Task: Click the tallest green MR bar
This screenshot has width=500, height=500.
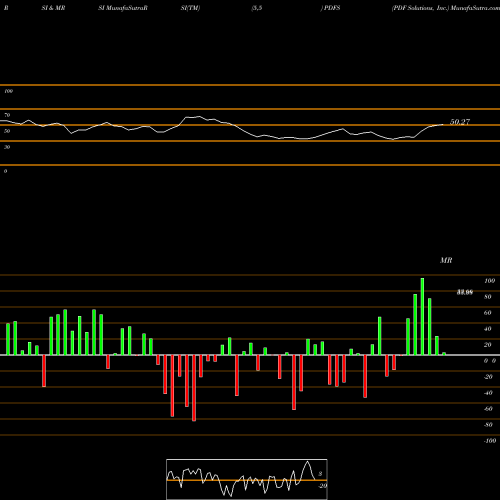Action: pyautogui.click(x=422, y=317)
